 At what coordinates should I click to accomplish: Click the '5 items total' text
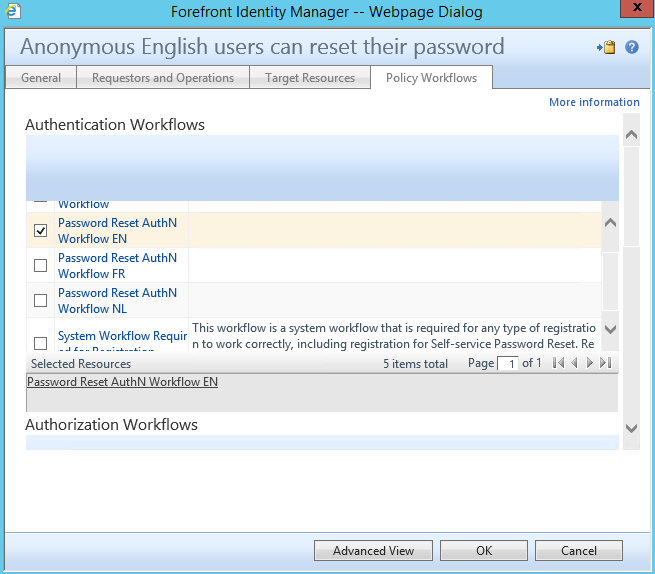[415, 363]
